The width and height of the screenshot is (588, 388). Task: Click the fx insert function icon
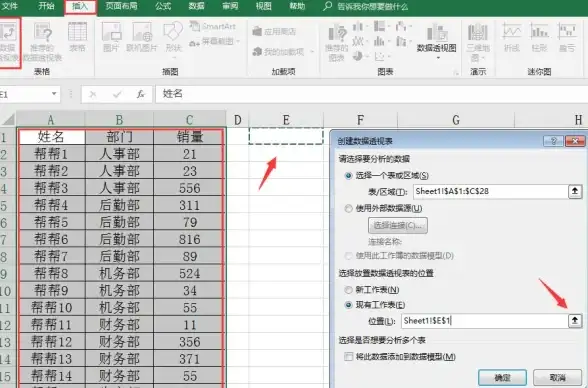pyautogui.click(x=141, y=94)
